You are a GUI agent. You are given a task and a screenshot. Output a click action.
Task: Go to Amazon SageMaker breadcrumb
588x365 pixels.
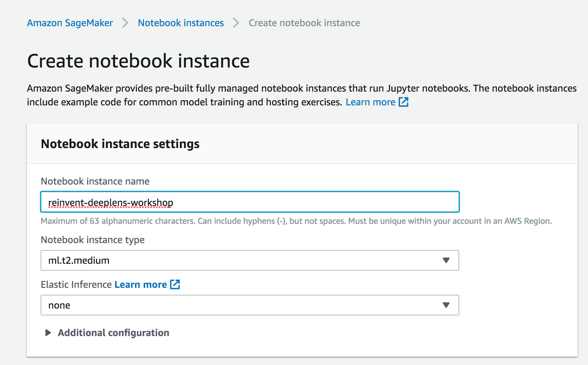tap(70, 23)
